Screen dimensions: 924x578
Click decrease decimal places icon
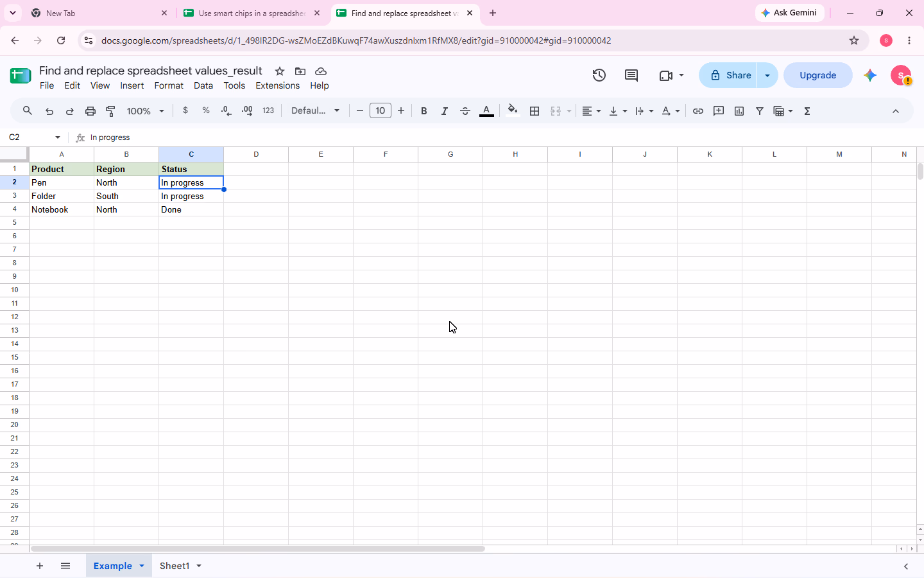point(227,111)
